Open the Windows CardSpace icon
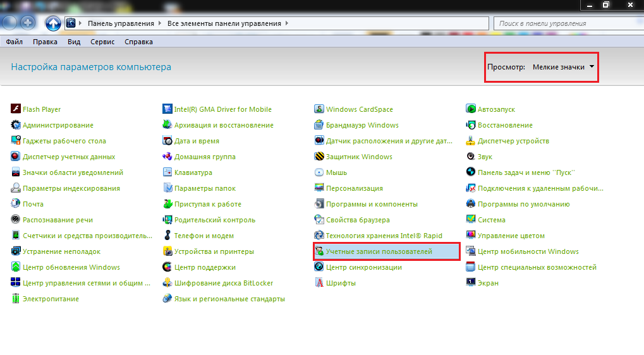This screenshot has height=355, width=644. (319, 109)
